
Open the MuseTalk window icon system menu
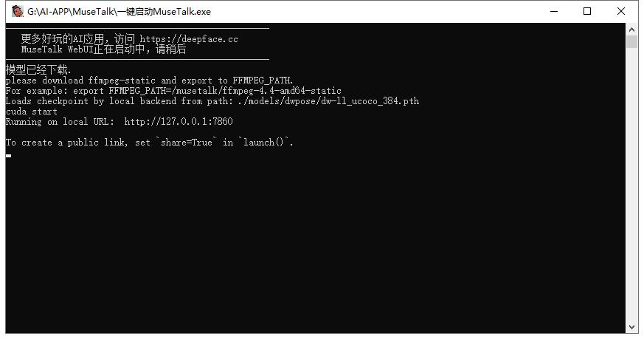[x=17, y=11]
